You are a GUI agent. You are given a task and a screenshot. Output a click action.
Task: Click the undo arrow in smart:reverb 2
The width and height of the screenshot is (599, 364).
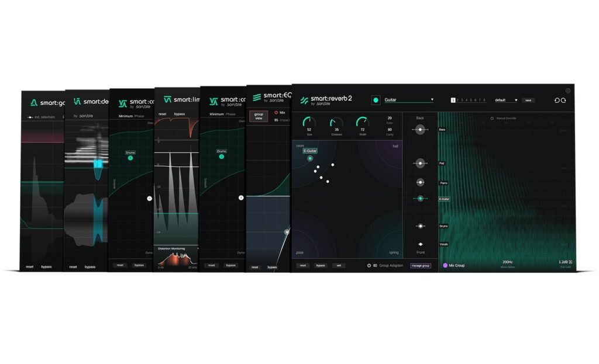pos(557,100)
